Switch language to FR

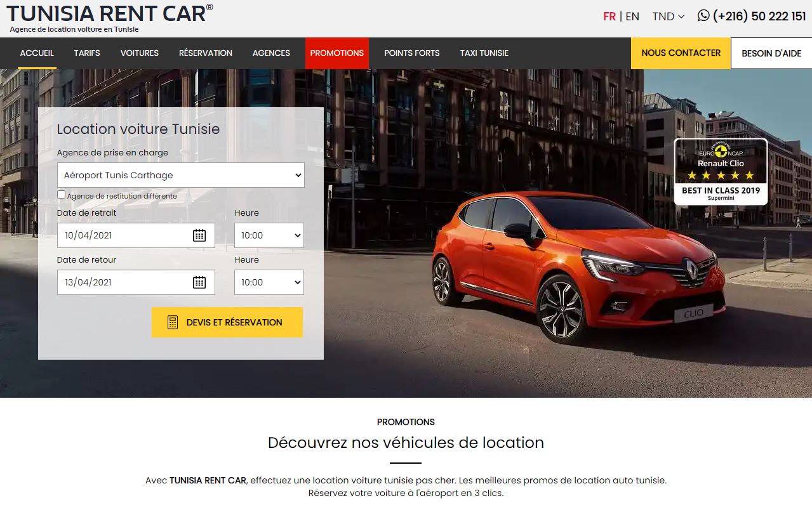[609, 16]
